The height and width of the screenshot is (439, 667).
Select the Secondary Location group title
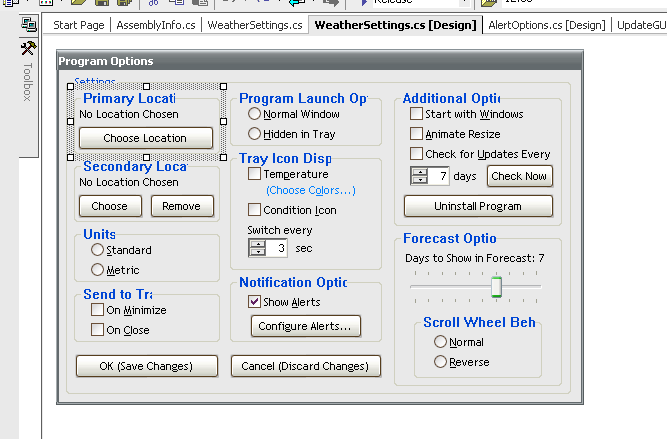coord(135,166)
